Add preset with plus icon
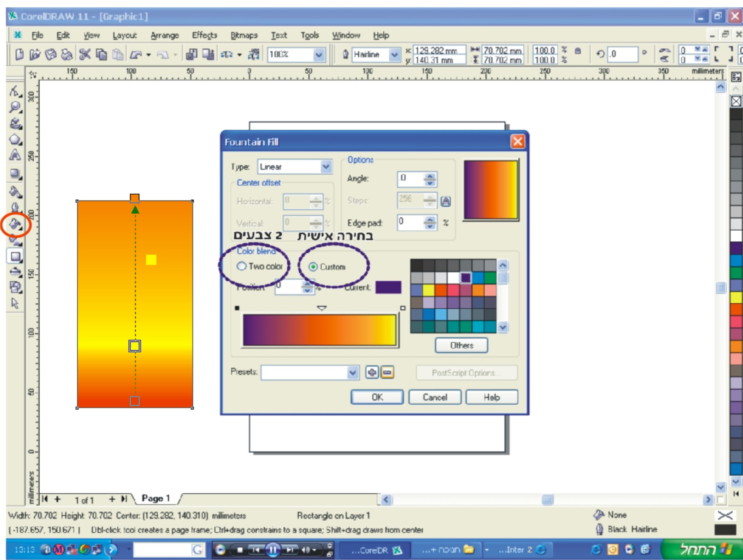 click(x=372, y=372)
